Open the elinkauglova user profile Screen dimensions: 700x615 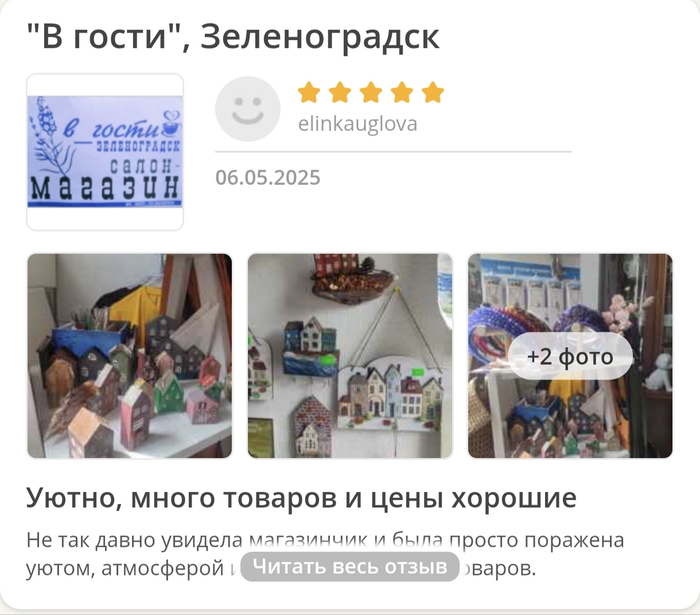(x=357, y=123)
